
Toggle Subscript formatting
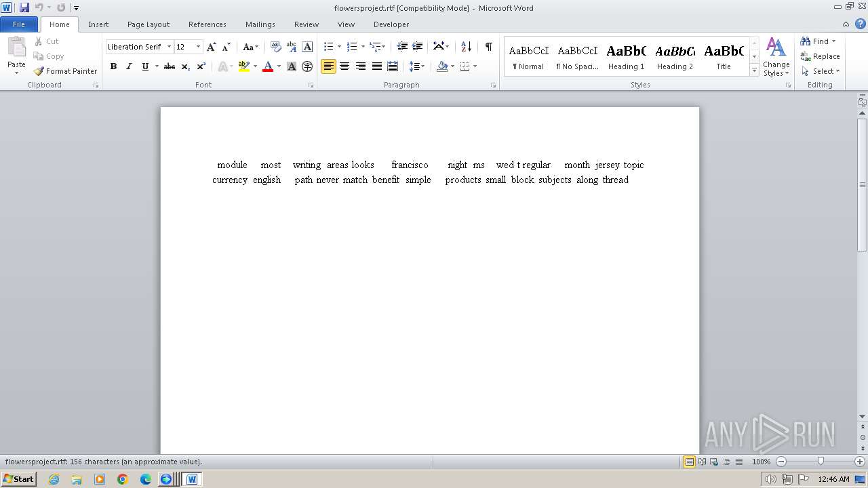click(186, 66)
